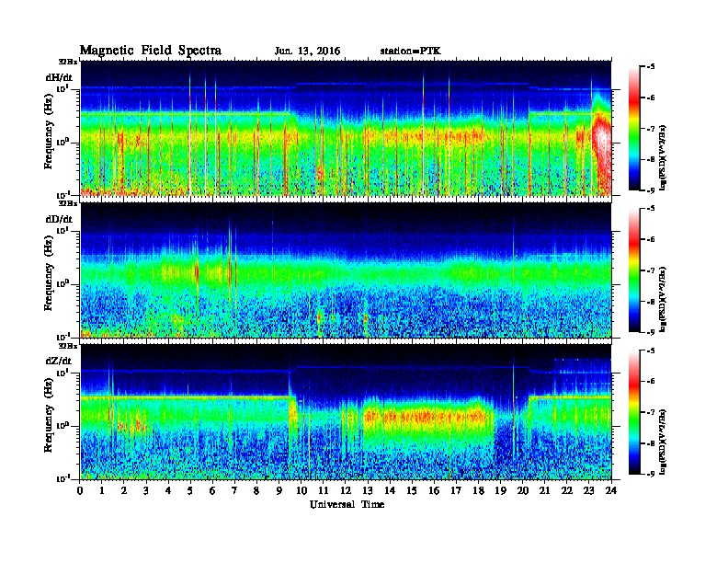Screen dimensions: 728x563
Task: Select the dD/dt panel label
Action: point(59,219)
